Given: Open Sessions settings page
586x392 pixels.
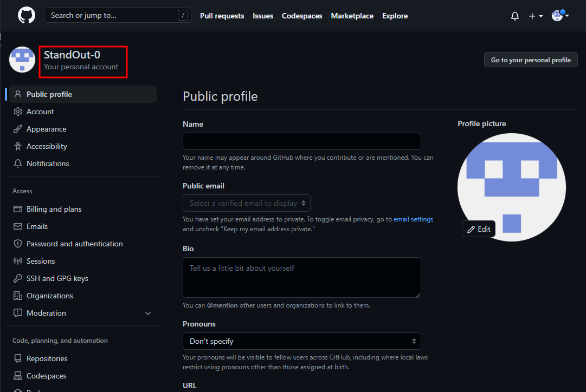Looking at the screenshot, I should (83, 261).
